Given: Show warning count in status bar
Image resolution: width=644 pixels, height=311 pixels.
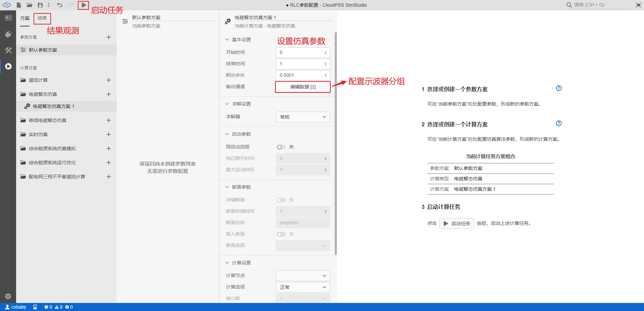Looking at the screenshot, I should point(59,307).
